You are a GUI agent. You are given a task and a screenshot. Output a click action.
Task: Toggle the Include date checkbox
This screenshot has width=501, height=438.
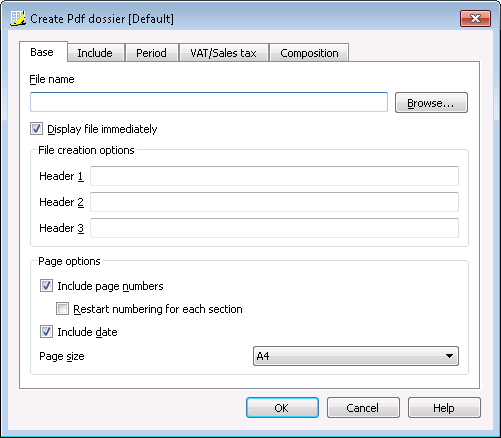click(x=46, y=332)
